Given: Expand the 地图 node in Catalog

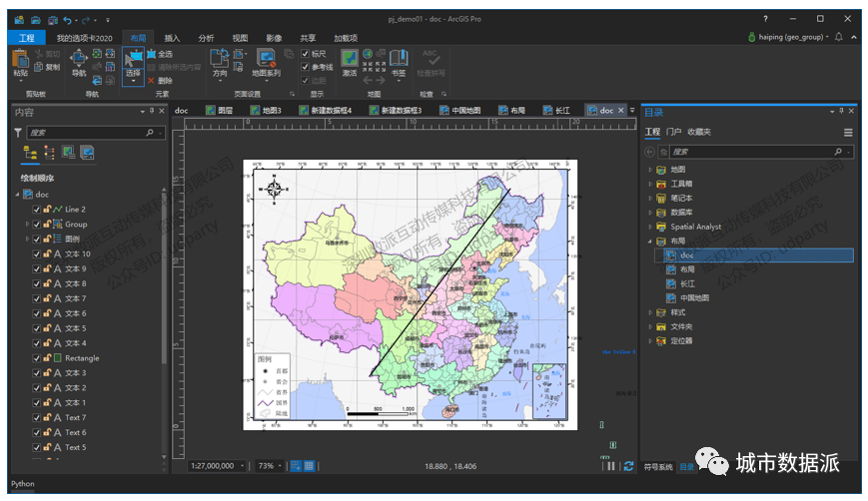Looking at the screenshot, I should pos(650,170).
